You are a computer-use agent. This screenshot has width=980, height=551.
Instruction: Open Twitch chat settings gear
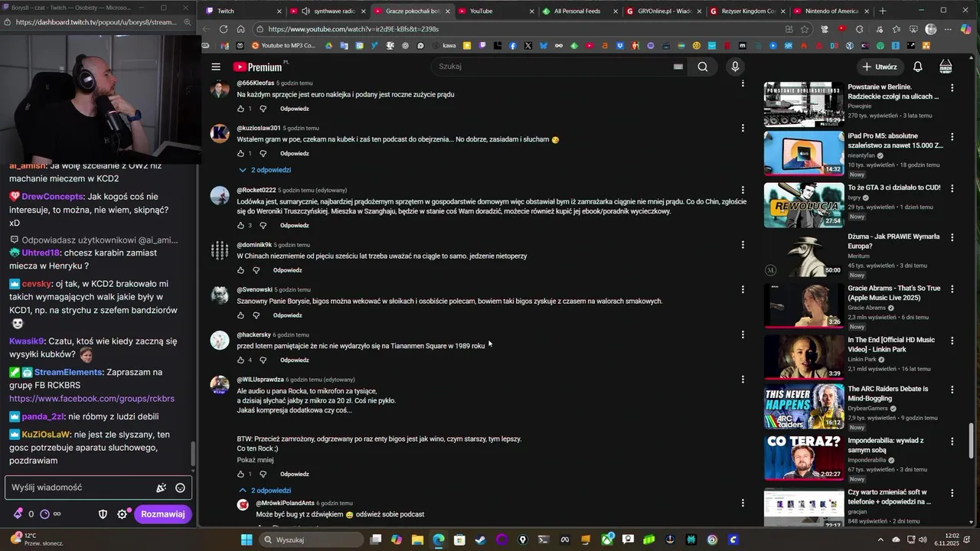[x=122, y=514]
